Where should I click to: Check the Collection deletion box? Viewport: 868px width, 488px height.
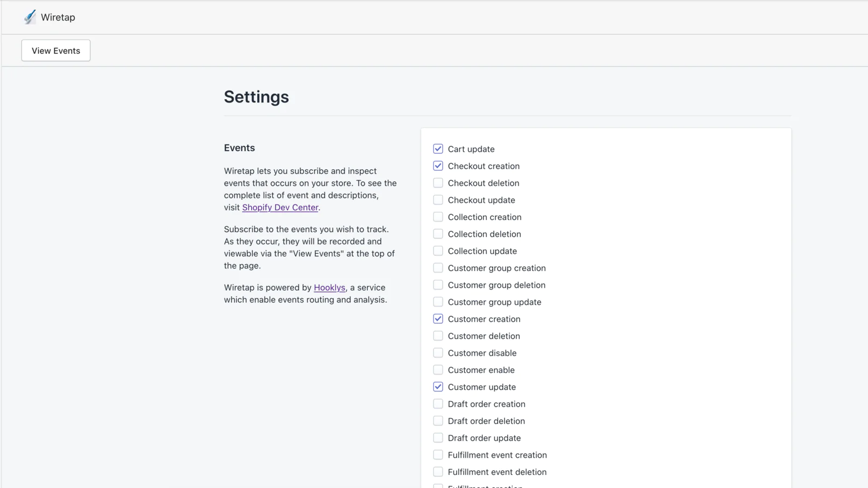[x=438, y=234]
